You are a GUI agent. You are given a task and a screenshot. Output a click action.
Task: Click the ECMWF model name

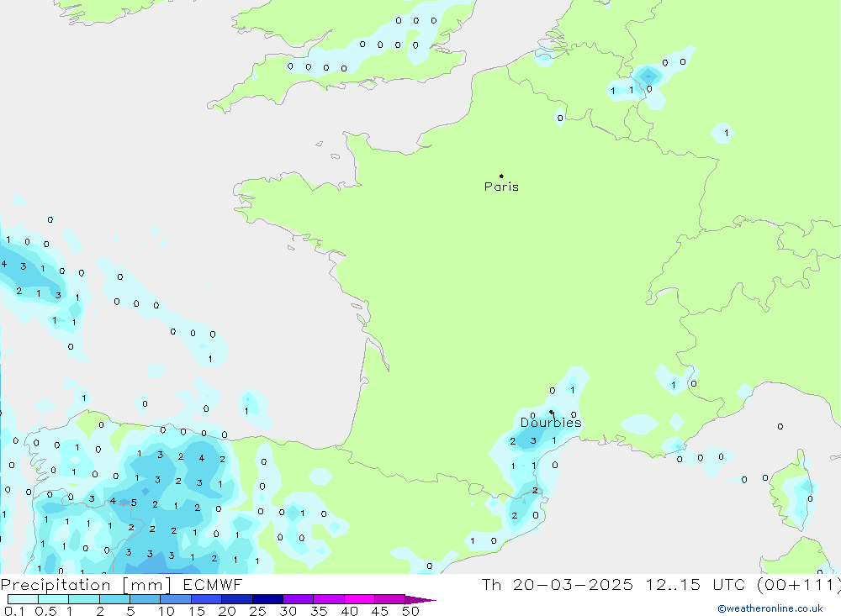click(x=213, y=585)
